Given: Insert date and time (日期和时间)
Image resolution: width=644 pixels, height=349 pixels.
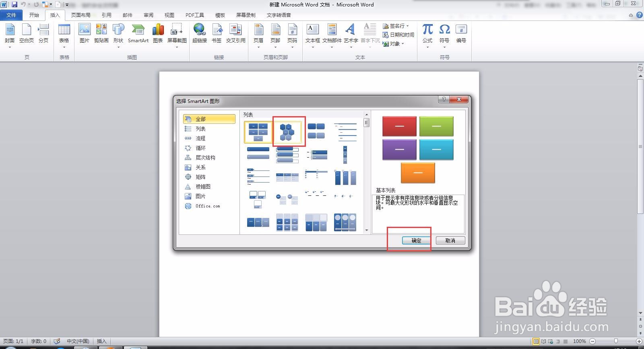Looking at the screenshot, I should (398, 35).
